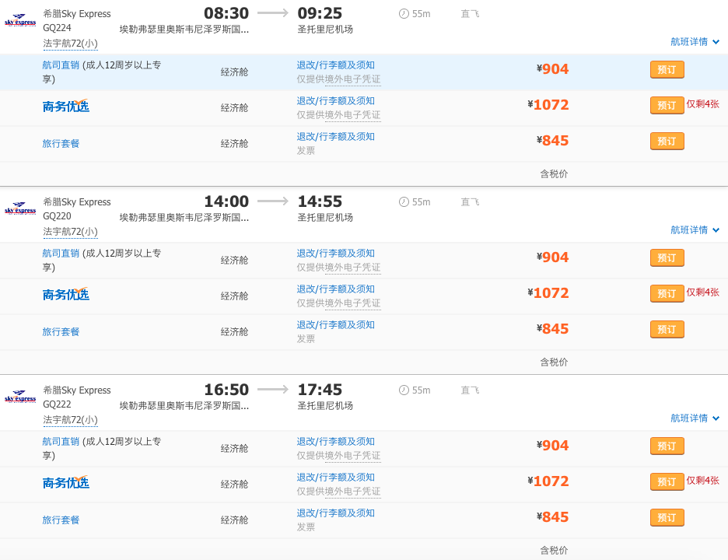Click the 商务优选 logo under flight GQ224
The height and width of the screenshot is (560, 728).
[66, 106]
